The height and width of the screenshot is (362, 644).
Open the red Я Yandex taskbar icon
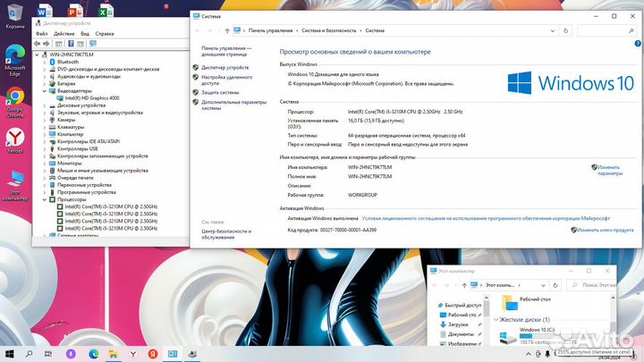[153, 354]
